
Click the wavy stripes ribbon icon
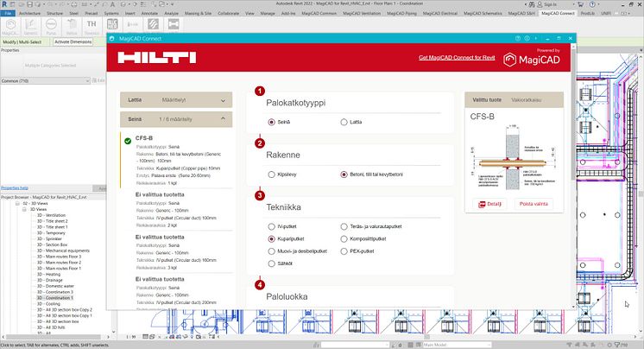point(153,24)
